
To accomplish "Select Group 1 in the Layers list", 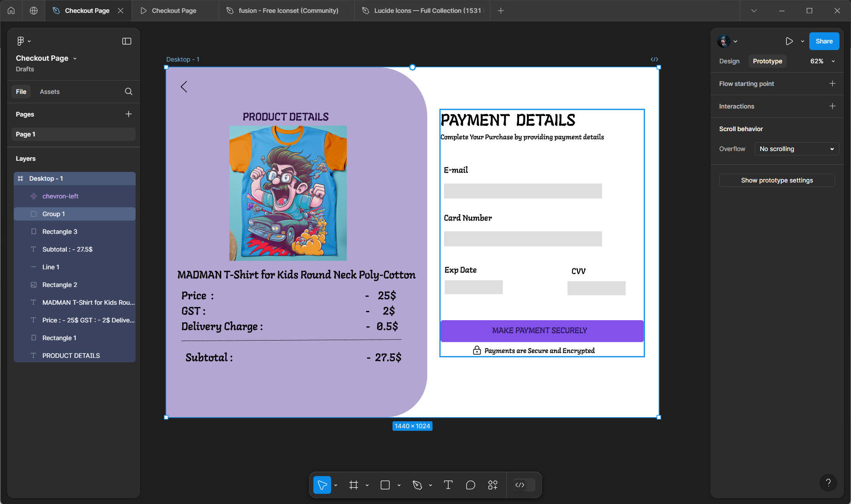I will pos(54,214).
